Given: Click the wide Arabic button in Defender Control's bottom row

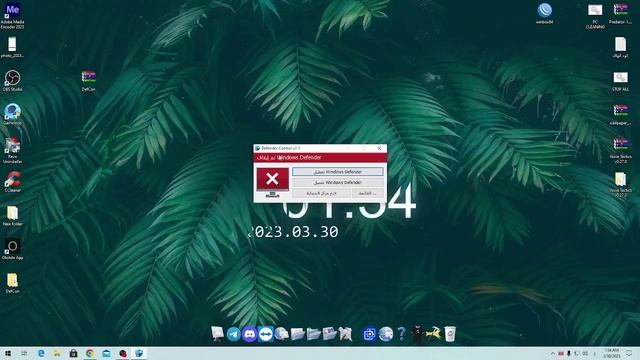Looking at the screenshot, I should pyautogui.click(x=321, y=193).
